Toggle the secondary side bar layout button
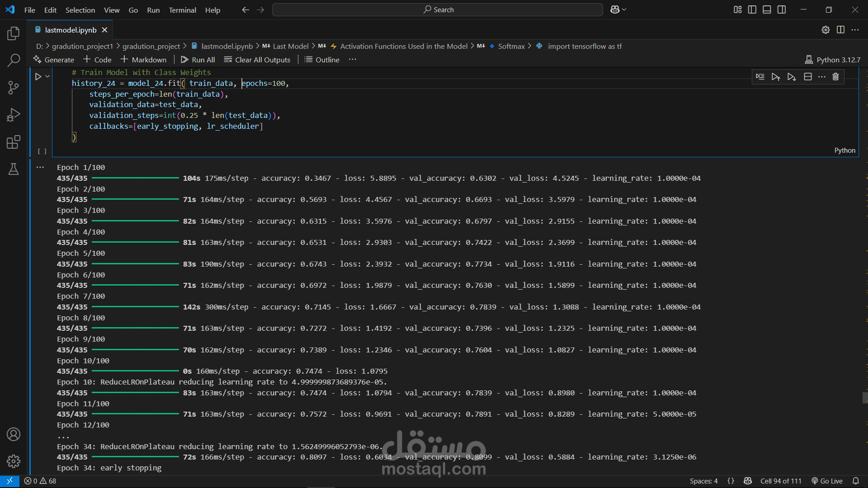The height and width of the screenshot is (488, 868). click(782, 9)
